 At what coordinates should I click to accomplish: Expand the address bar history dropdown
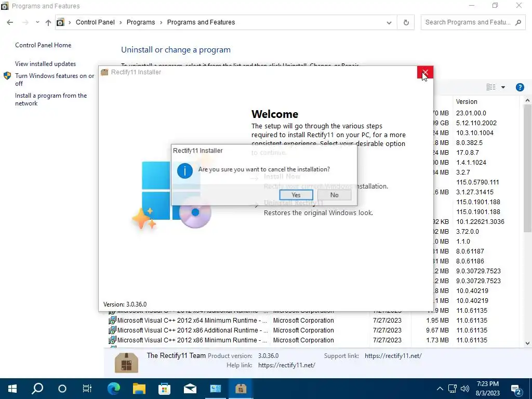[x=389, y=22]
